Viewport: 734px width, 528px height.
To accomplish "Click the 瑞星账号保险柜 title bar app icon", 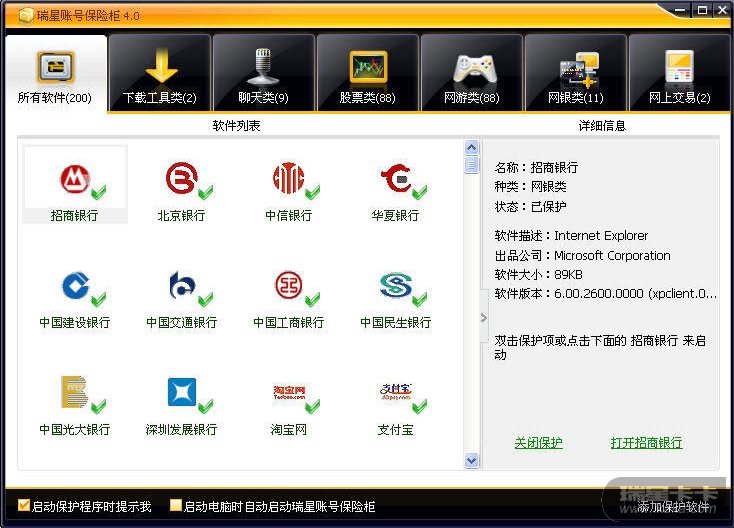I will 26,15.
